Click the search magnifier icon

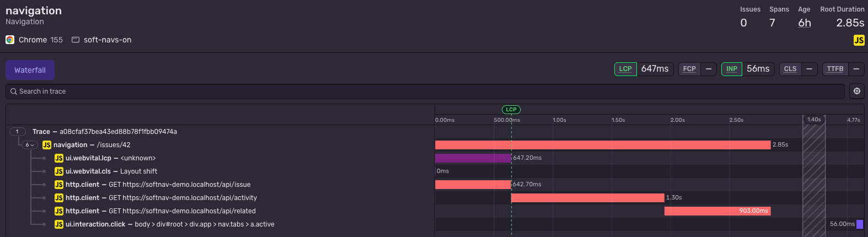click(14, 91)
